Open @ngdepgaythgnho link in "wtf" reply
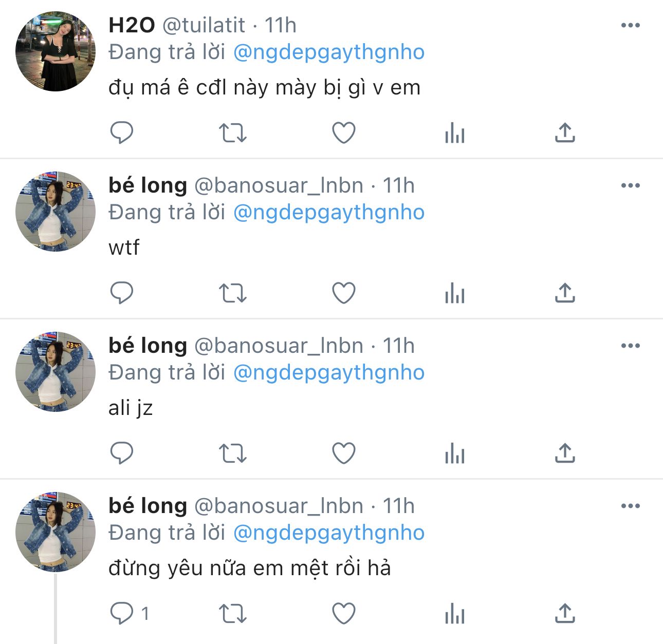 tap(329, 213)
